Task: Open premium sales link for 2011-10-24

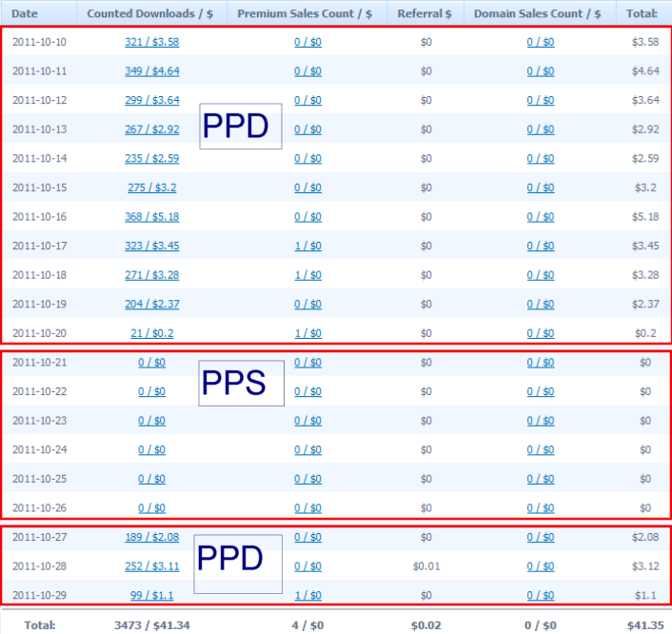Action: click(x=308, y=449)
